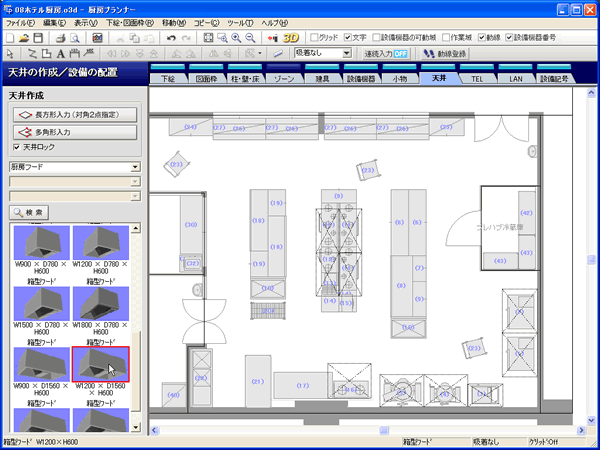Click the save floppy disk icon
The width and height of the screenshot is (600, 450).
tap(37, 37)
